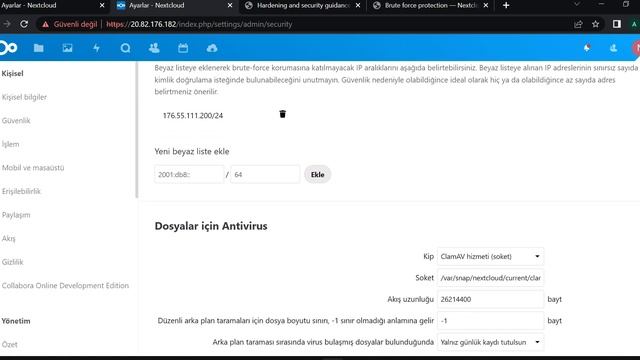The height and width of the screenshot is (360, 640).
Task: Open Paylaşım settings
Action: click(16, 215)
